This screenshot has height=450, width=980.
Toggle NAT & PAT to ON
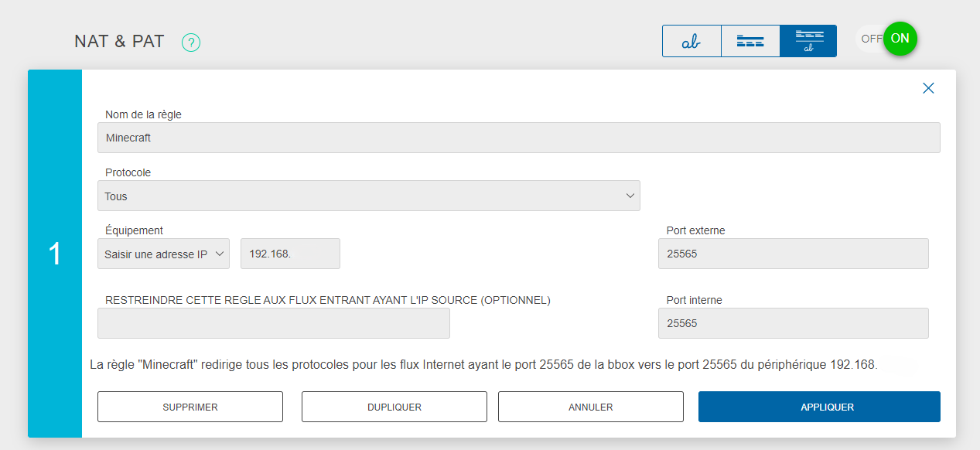point(900,39)
